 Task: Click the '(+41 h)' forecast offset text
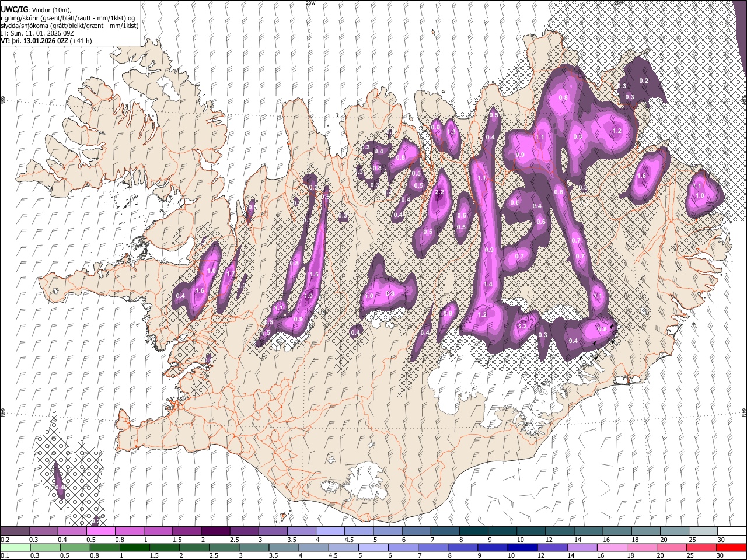[81, 40]
